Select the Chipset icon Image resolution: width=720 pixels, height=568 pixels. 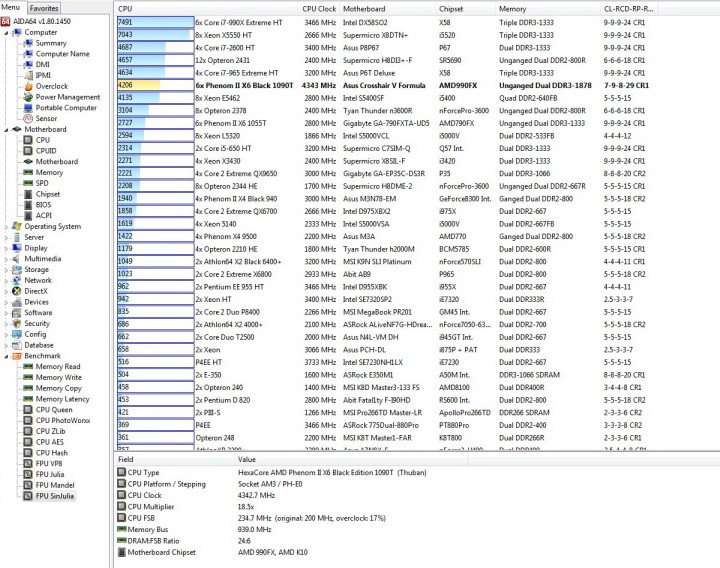pyautogui.click(x=28, y=194)
